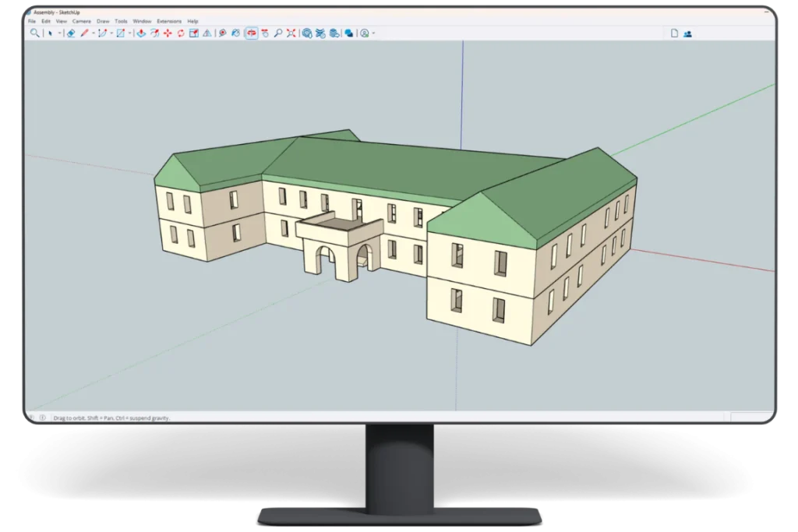Open the Tools menu
Viewport: 798px width, 532px height.
121,21
